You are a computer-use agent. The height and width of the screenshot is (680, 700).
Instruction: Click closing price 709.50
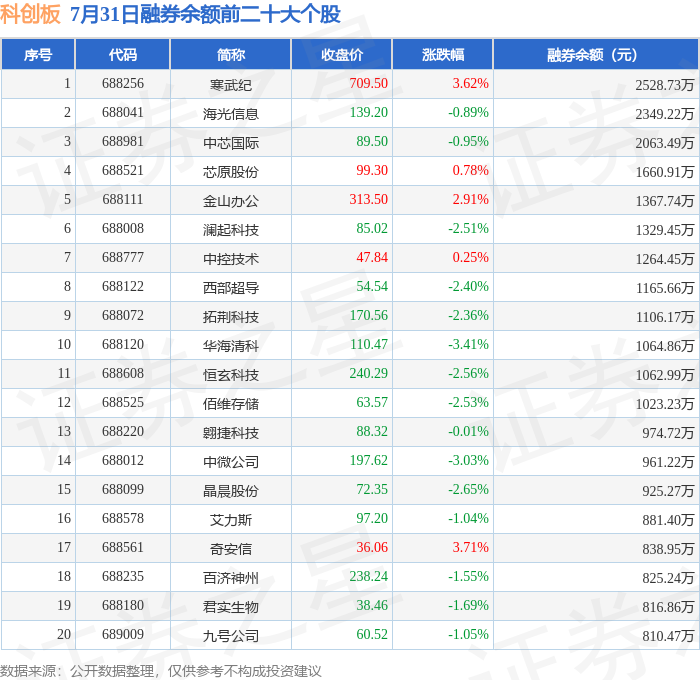368,83
